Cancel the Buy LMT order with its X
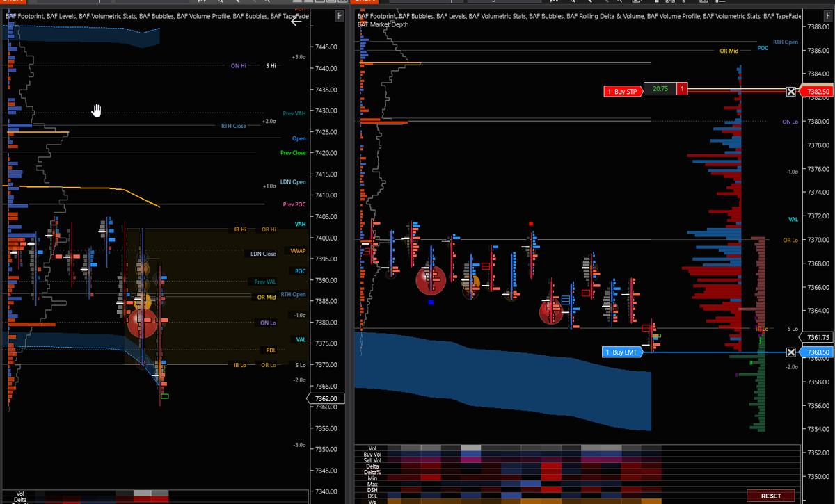Image resolution: width=835 pixels, height=504 pixels. [790, 352]
